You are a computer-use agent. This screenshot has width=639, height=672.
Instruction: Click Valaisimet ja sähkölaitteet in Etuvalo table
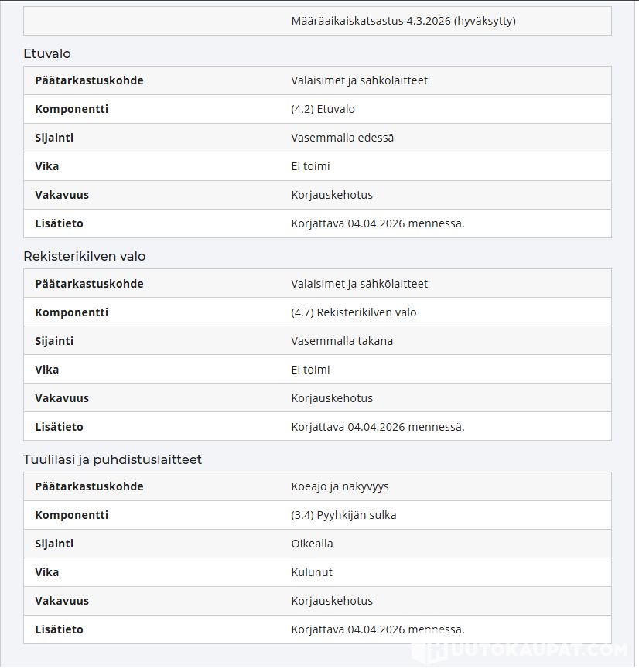(x=360, y=80)
